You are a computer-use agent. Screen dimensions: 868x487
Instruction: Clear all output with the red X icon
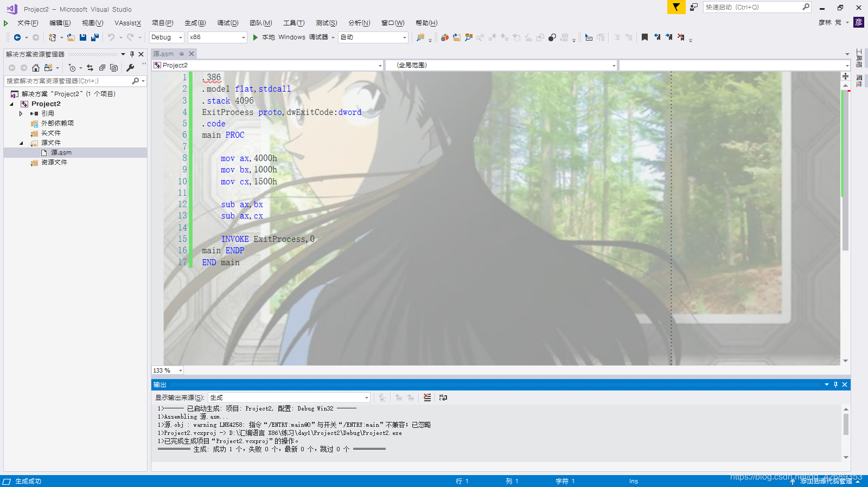427,398
